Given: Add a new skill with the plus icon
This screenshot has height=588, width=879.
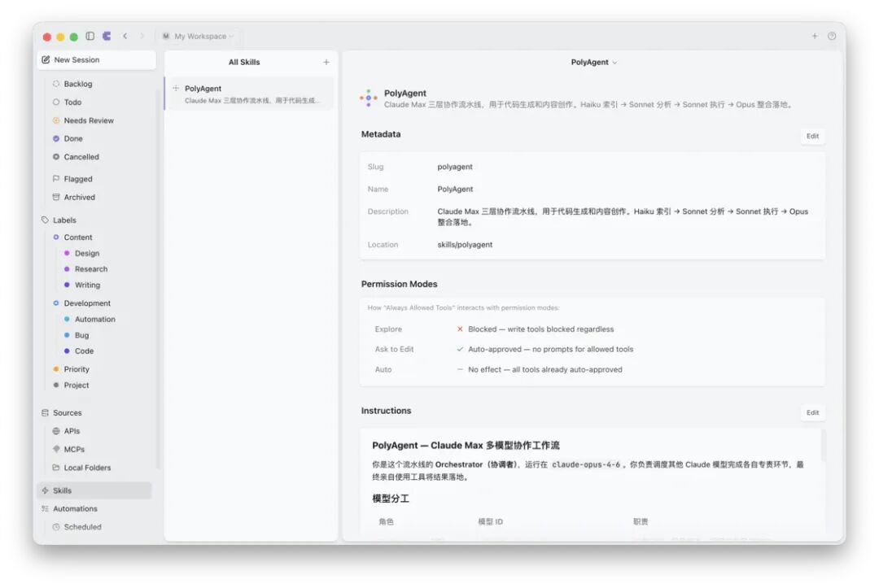Looking at the screenshot, I should (326, 62).
